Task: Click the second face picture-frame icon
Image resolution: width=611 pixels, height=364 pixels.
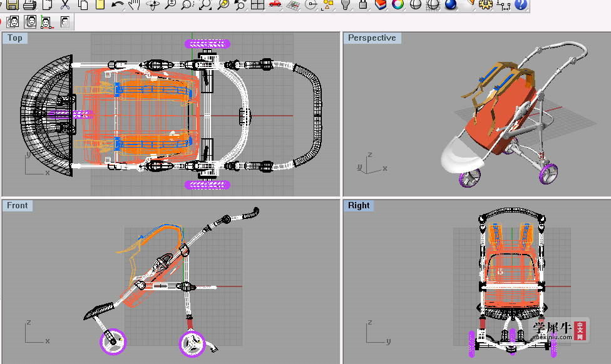Action: coord(30,22)
